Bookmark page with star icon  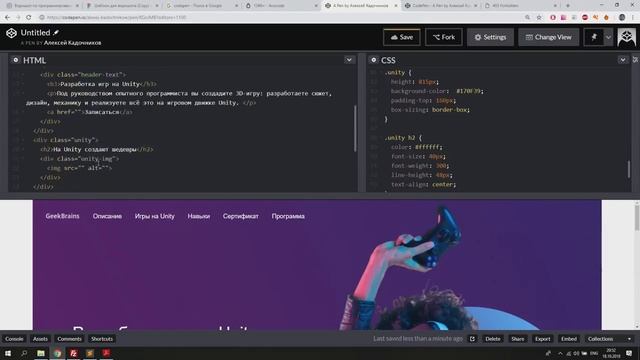539,18
